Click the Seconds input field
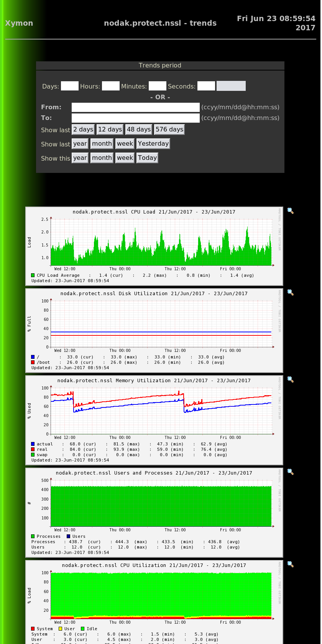Viewport: 322px width, 644px height. [206, 86]
